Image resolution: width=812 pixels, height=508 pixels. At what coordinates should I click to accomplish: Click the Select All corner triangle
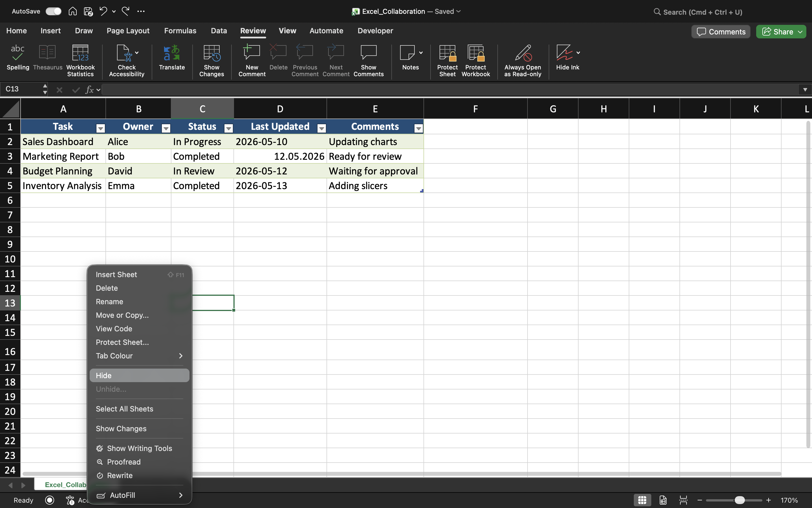coord(10,109)
